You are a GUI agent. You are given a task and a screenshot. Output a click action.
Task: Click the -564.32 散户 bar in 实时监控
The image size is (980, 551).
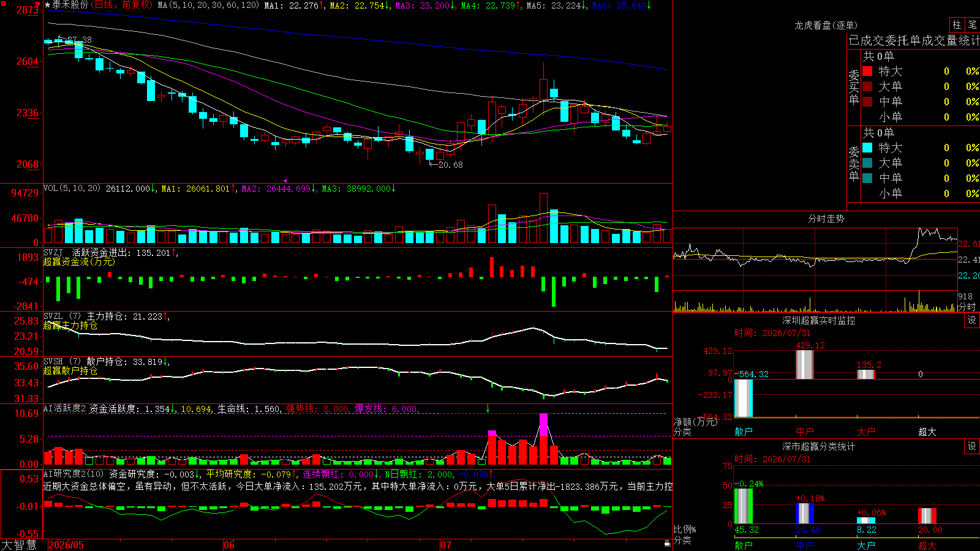pos(744,398)
